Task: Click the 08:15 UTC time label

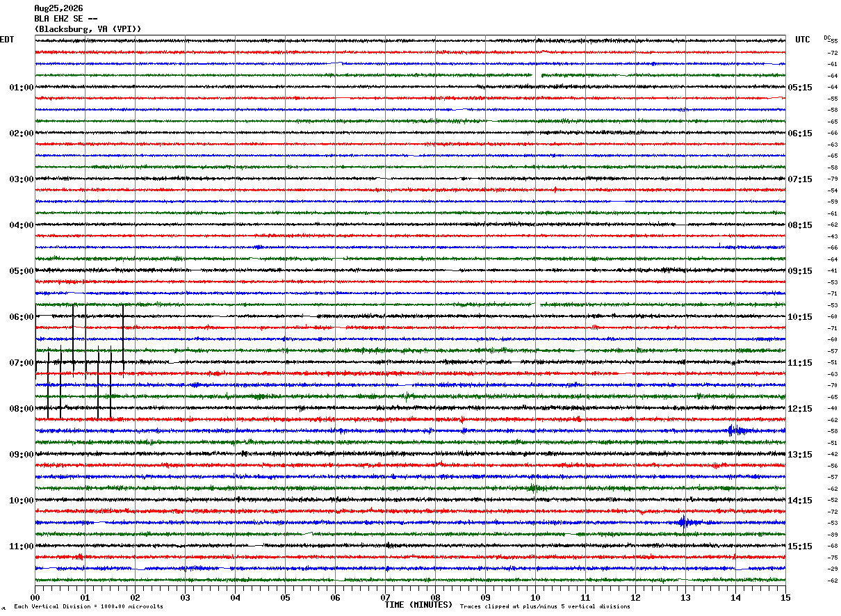Action: [800, 225]
